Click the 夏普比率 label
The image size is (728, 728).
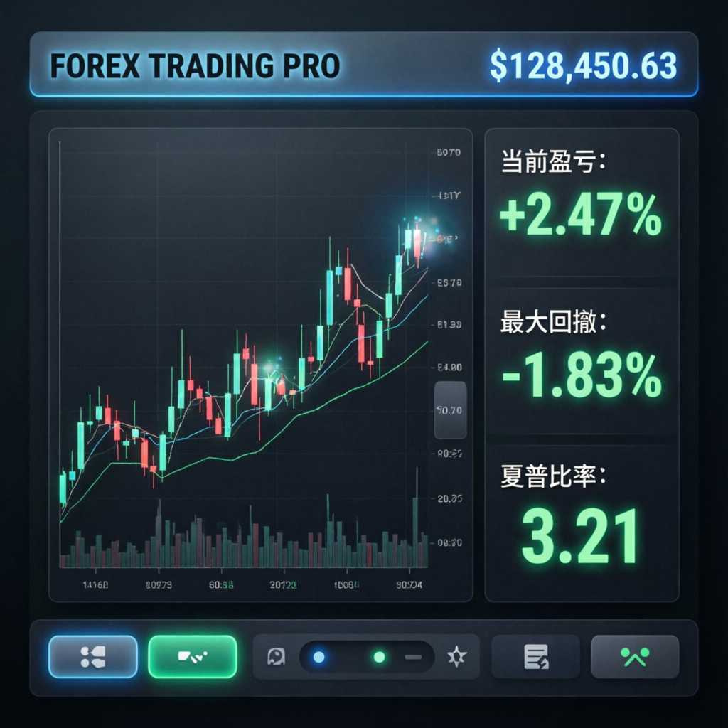(553, 476)
